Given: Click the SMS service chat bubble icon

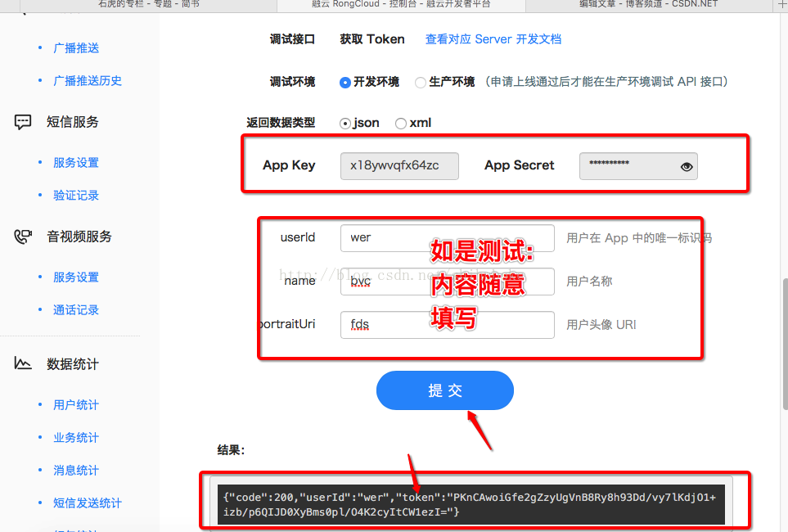Looking at the screenshot, I should point(23,122).
